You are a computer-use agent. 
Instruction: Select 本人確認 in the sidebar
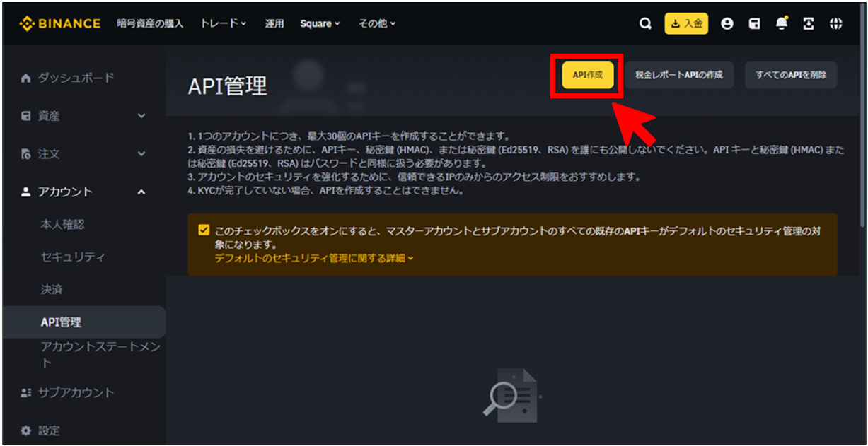(x=63, y=225)
